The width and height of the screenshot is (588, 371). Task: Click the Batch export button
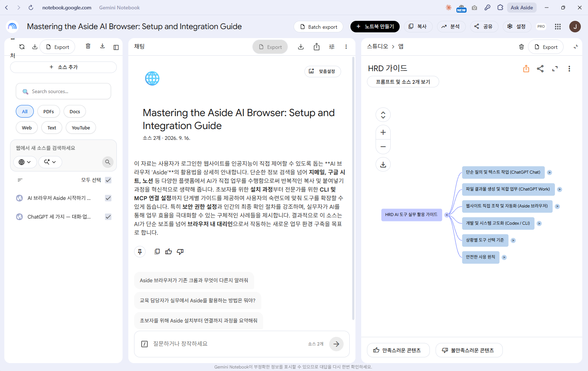318,27
